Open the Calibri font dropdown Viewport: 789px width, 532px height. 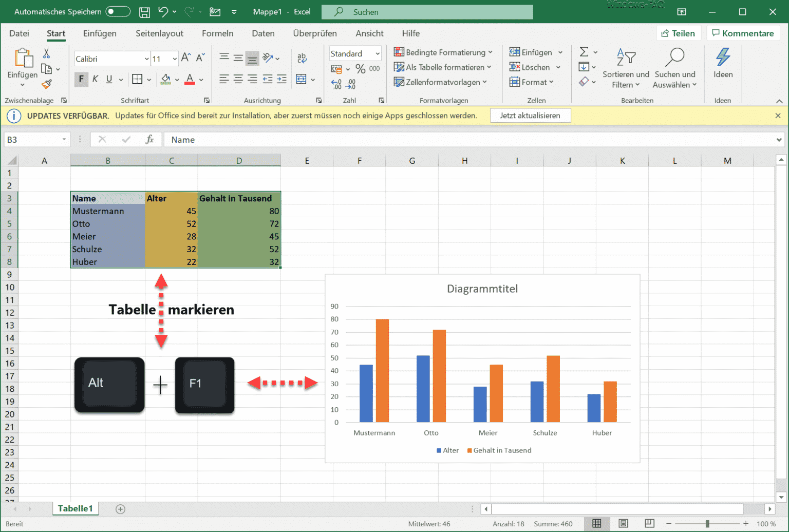[146, 59]
